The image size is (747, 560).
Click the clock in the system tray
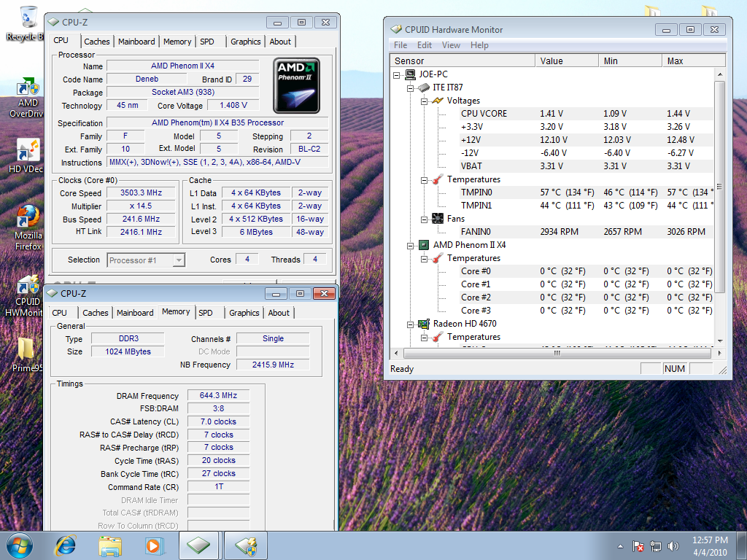[710, 545]
